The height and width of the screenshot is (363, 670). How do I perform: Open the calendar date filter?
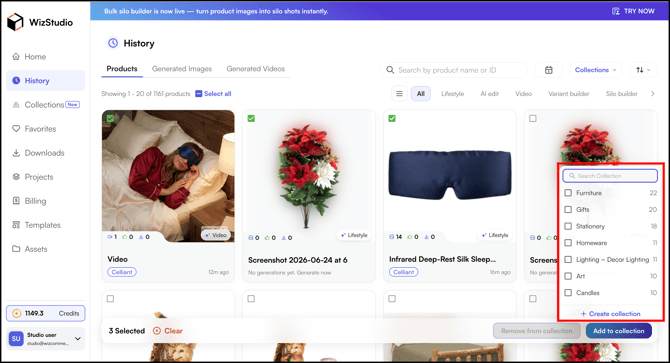click(x=549, y=70)
